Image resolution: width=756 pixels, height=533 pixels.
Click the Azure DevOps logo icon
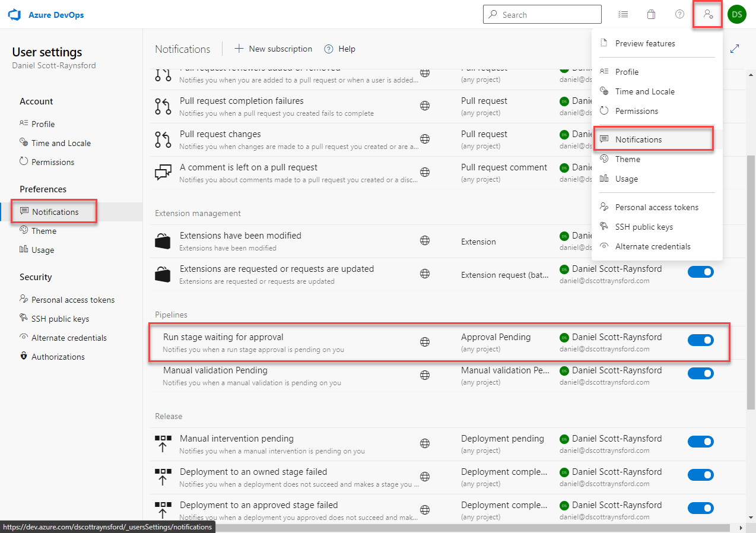tap(14, 15)
